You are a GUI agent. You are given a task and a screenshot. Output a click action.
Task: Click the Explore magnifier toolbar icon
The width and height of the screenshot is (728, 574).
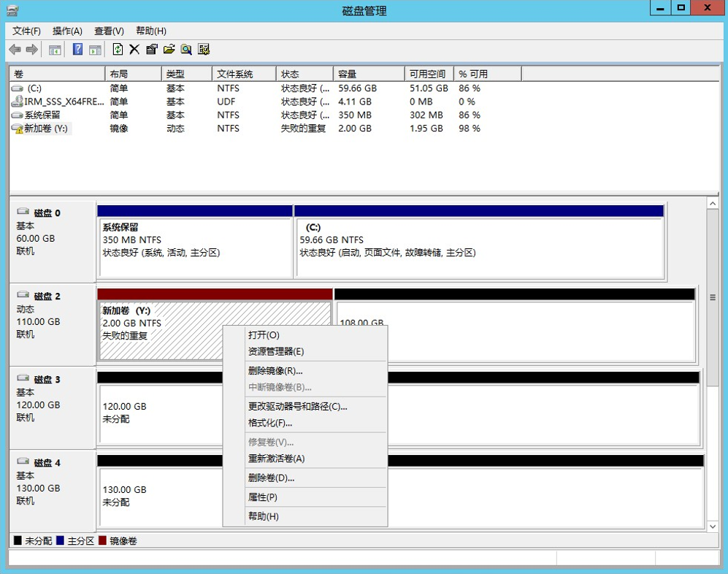click(x=186, y=49)
